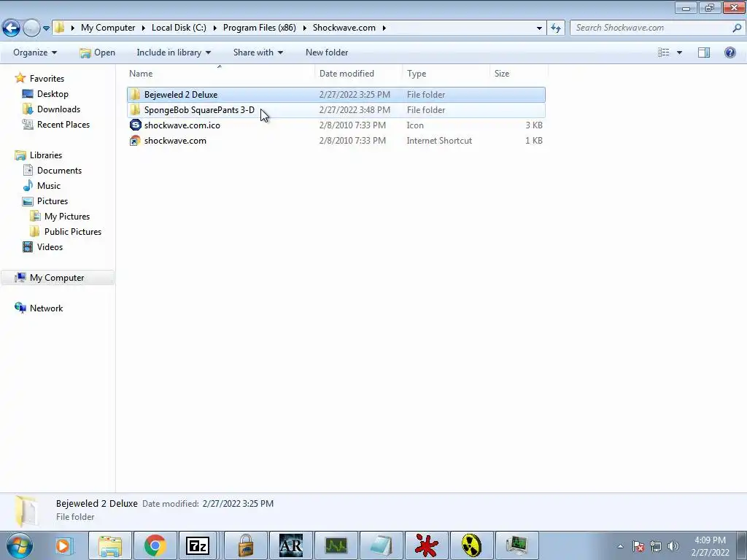
Task: Open Downloads in Favorites
Action: 58,109
